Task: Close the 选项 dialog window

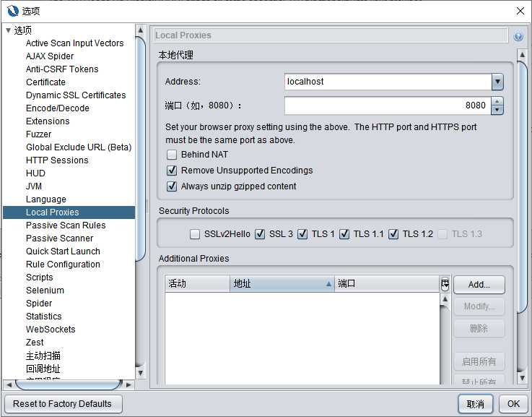Action: pos(520,11)
